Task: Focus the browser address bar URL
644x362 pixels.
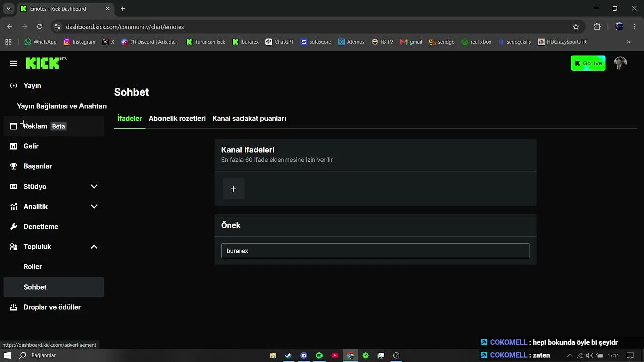Action: pos(125,27)
